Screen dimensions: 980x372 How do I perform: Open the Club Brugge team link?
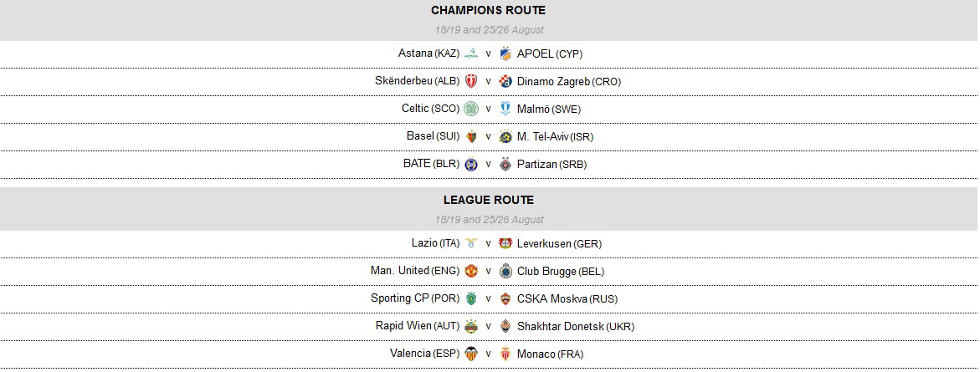point(547,271)
